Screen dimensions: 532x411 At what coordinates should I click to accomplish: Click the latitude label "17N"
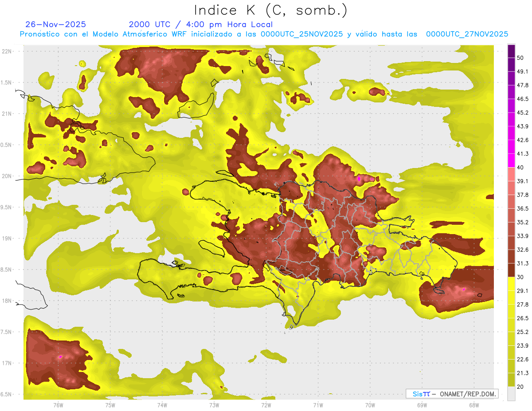8,363
